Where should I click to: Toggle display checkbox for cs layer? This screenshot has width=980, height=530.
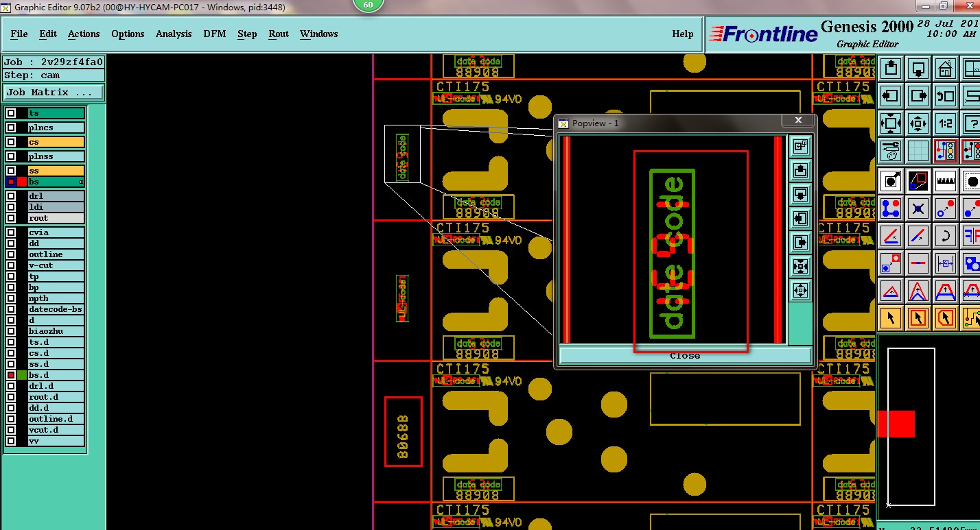[11, 142]
